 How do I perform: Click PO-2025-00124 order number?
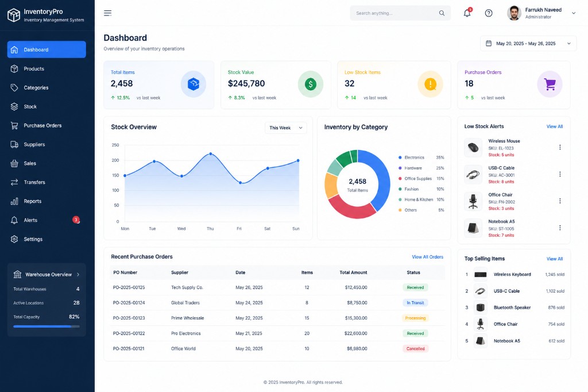[129, 303]
